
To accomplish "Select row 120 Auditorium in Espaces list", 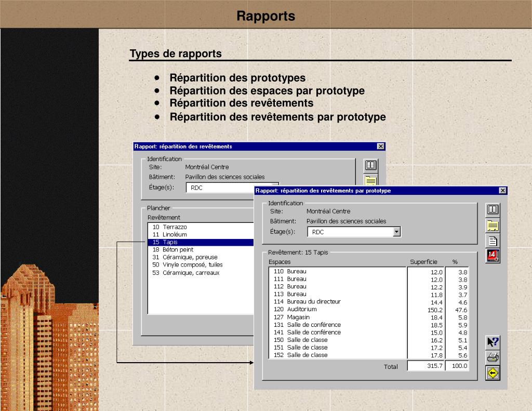I will [x=337, y=309].
